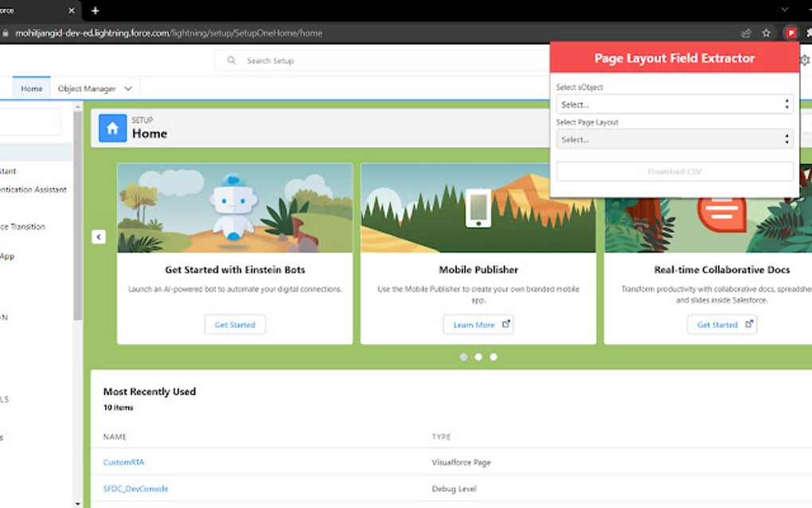Open the CustomRTA Visualforce Page link
This screenshot has width=812, height=508.
(x=123, y=462)
